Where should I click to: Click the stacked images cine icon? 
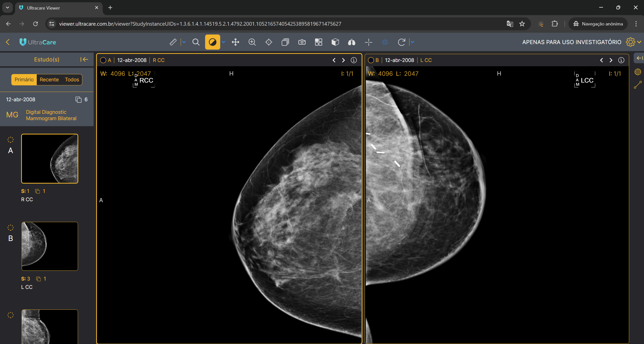tap(285, 42)
